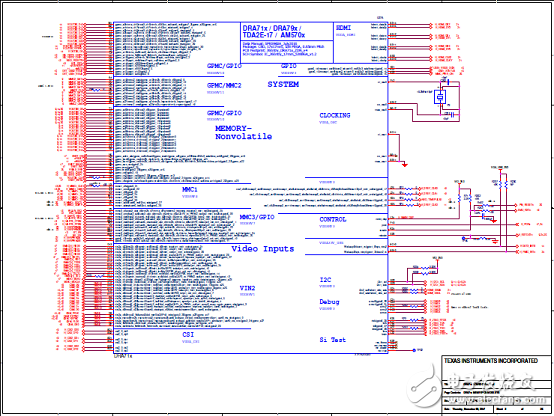Screen dimensions: 554x416
Task: Select the Video Inputs heading
Action: [263, 249]
